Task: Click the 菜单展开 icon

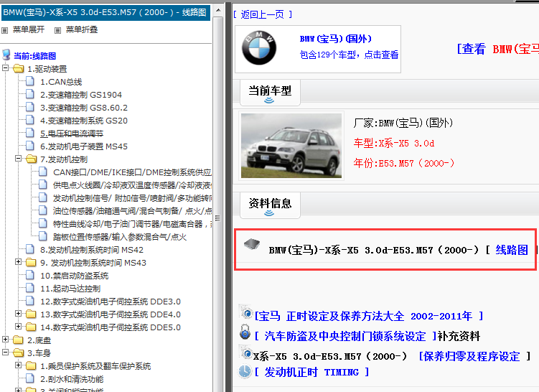Action: click(5, 30)
